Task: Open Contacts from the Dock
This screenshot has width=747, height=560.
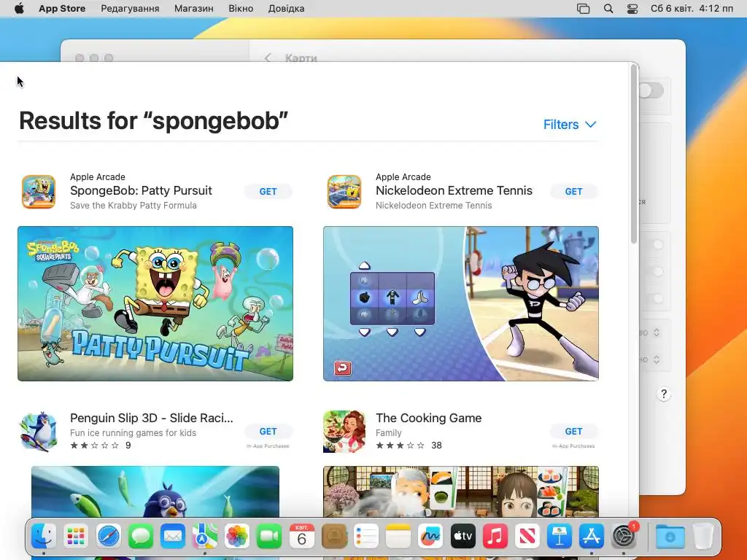Action: pos(334,537)
